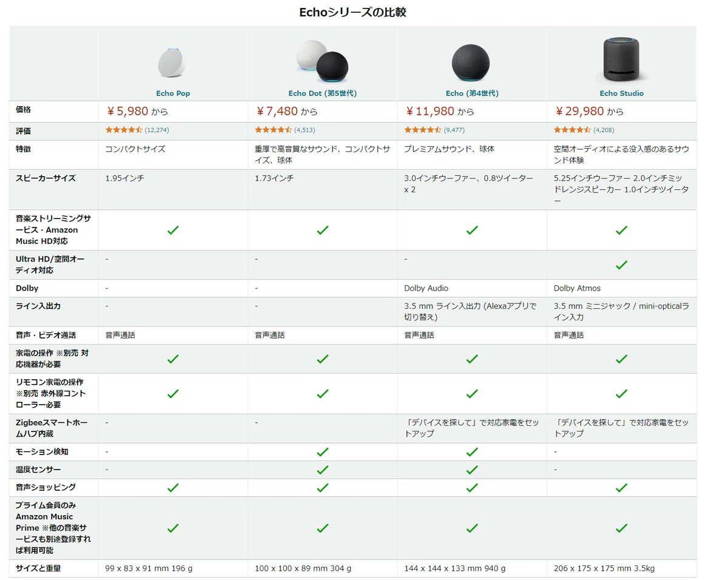Click Echo Dot's リモコン家電の操作 checkmark

pos(323,394)
